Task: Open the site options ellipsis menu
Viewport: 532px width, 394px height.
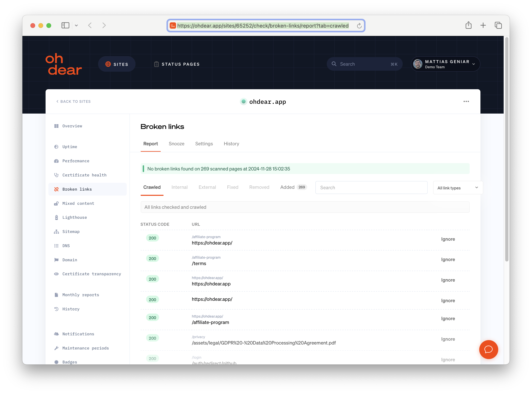Action: [x=466, y=101]
